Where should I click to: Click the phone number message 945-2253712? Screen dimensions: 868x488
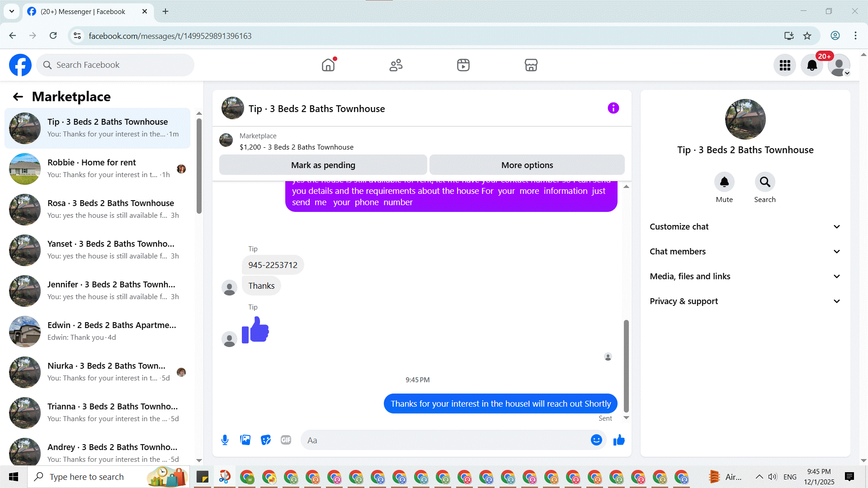pyautogui.click(x=273, y=265)
